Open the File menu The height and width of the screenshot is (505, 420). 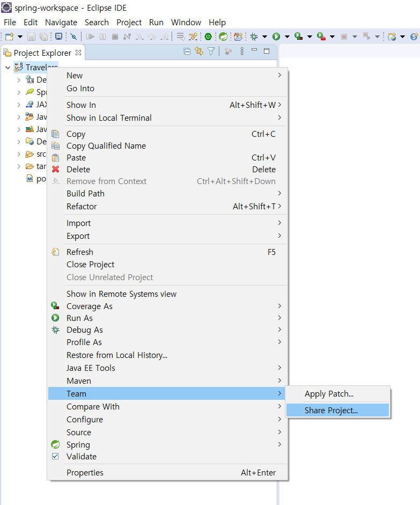[10, 23]
